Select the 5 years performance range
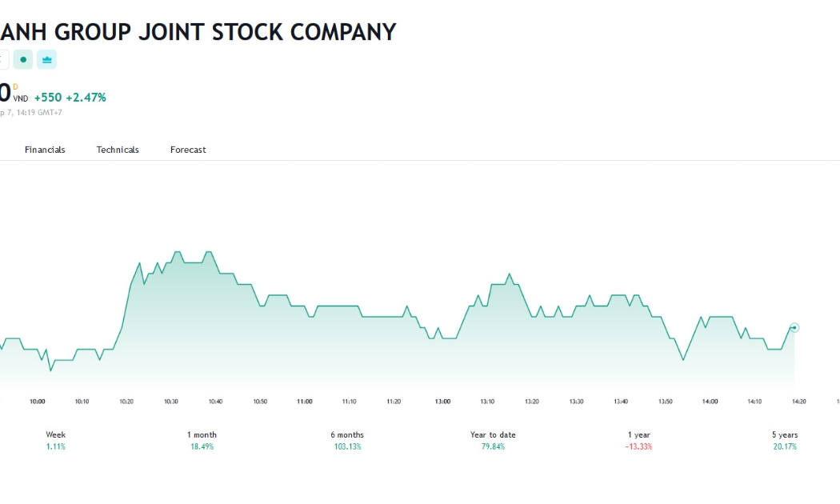 (x=785, y=440)
